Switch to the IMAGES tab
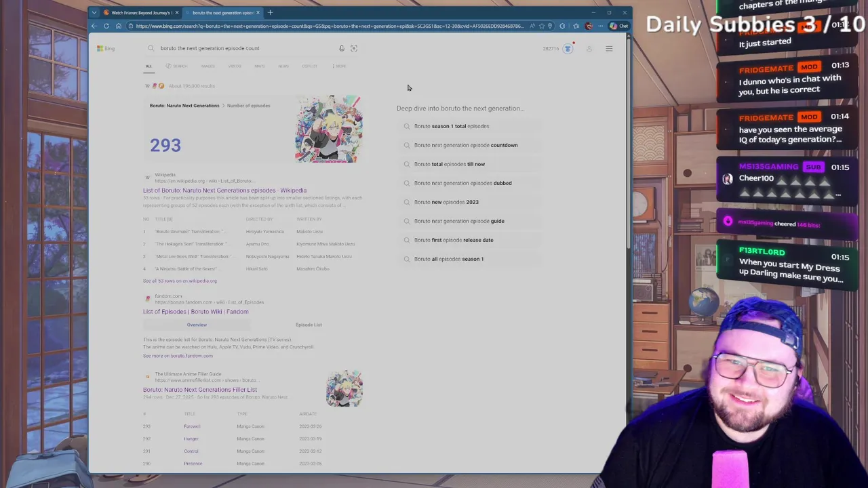 208,66
